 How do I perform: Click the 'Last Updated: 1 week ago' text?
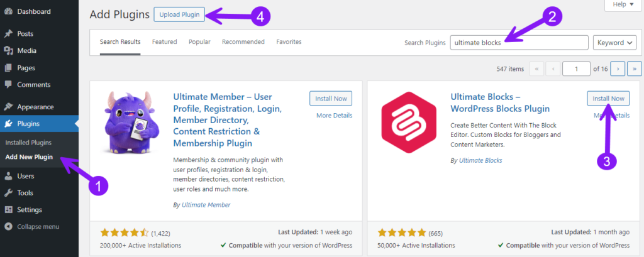315,232
